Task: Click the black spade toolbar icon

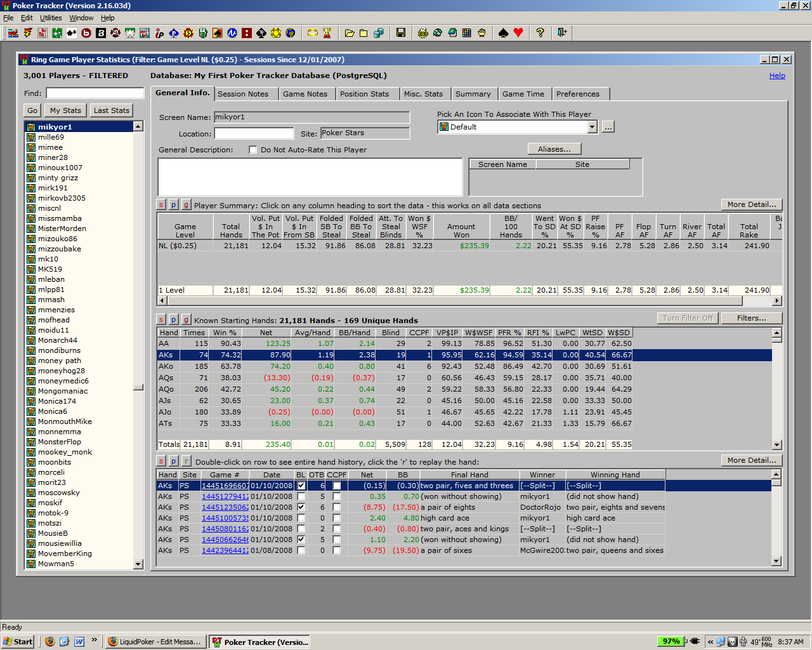Action: (504, 32)
